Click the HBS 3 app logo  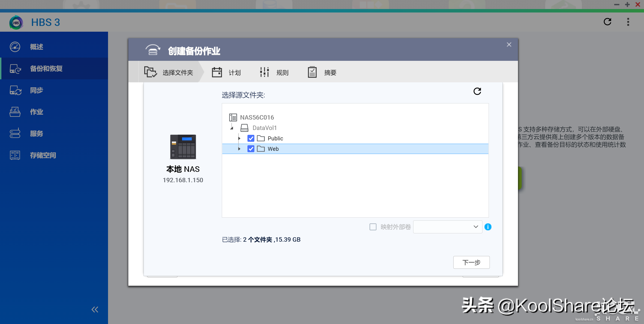(x=16, y=22)
